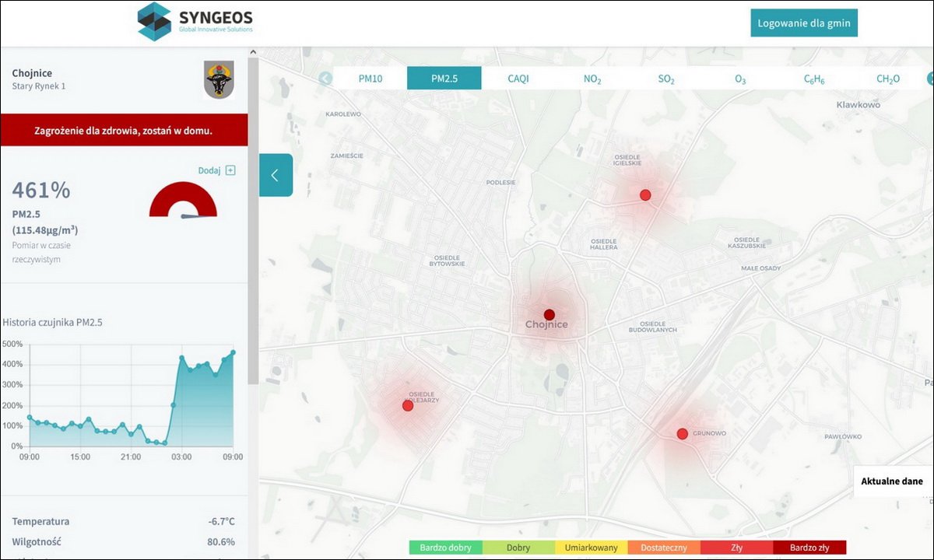Screen dimensions: 934x560
Task: Switch to the CAQI tab
Action: coord(518,79)
